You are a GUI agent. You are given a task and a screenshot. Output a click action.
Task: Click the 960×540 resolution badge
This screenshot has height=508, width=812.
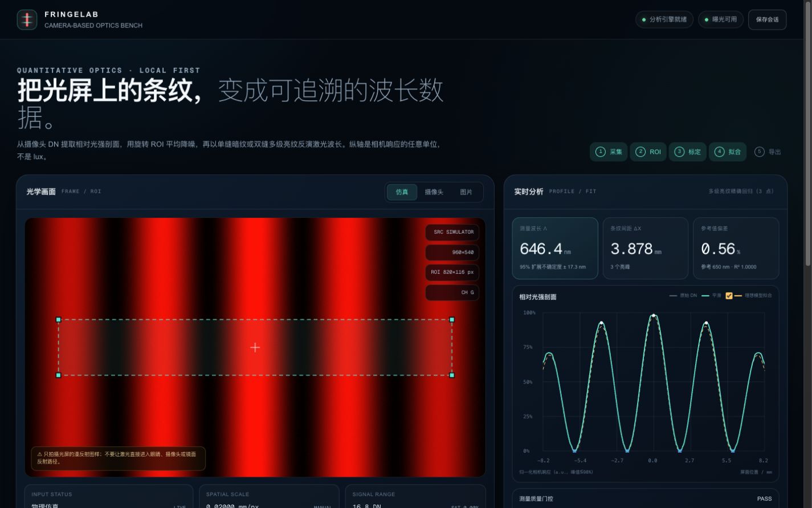pyautogui.click(x=452, y=252)
